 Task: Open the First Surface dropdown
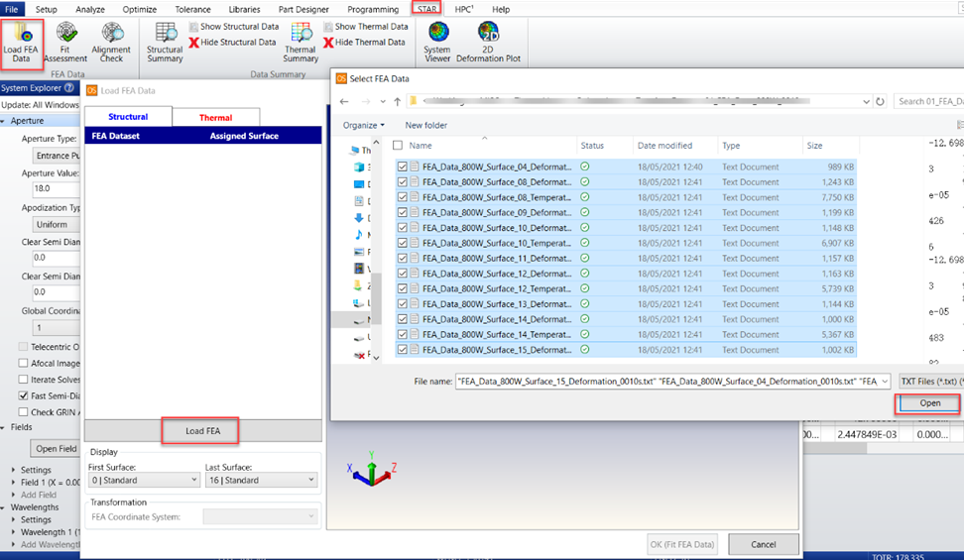click(144, 480)
